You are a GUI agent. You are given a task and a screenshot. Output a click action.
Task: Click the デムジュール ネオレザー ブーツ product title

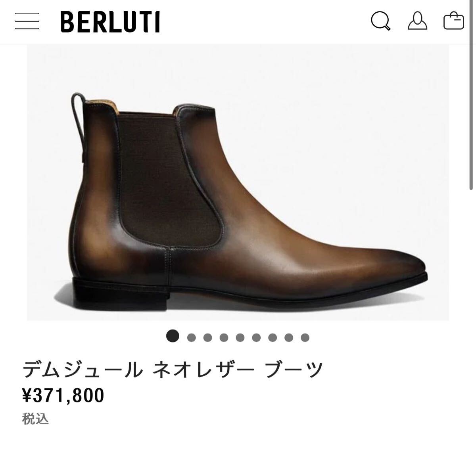[173, 370]
